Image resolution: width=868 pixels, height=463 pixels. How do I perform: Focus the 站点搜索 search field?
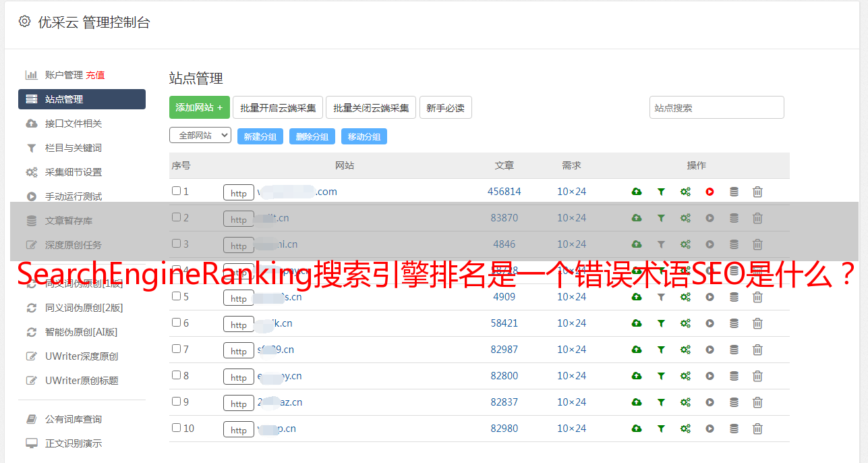coord(717,107)
